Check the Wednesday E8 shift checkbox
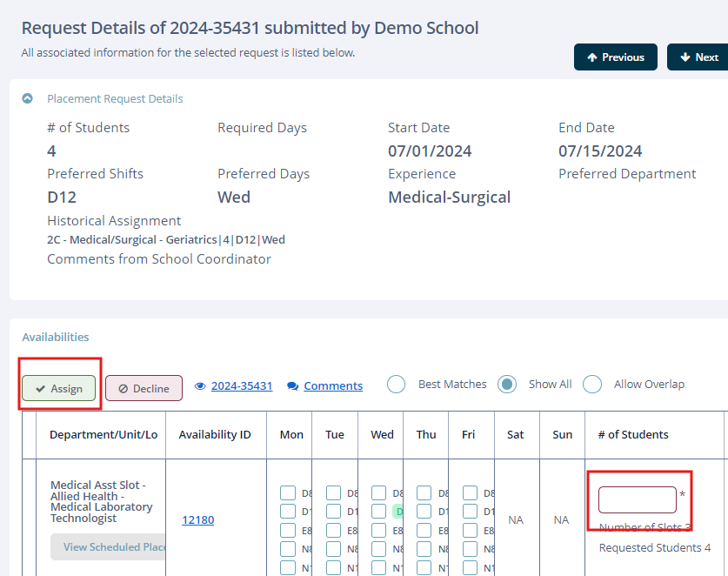Viewport: 728px width, 576px height. tap(379, 531)
